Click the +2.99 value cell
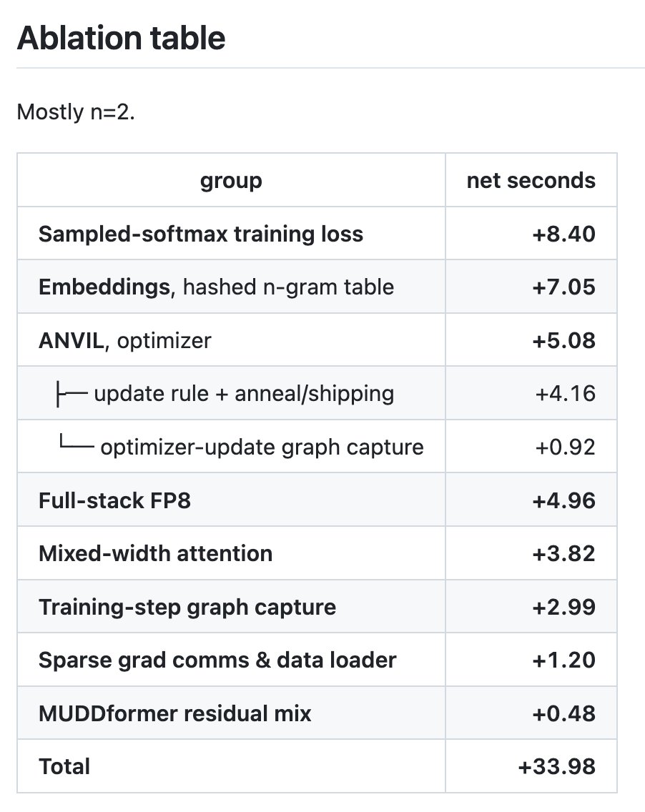 (x=531, y=607)
